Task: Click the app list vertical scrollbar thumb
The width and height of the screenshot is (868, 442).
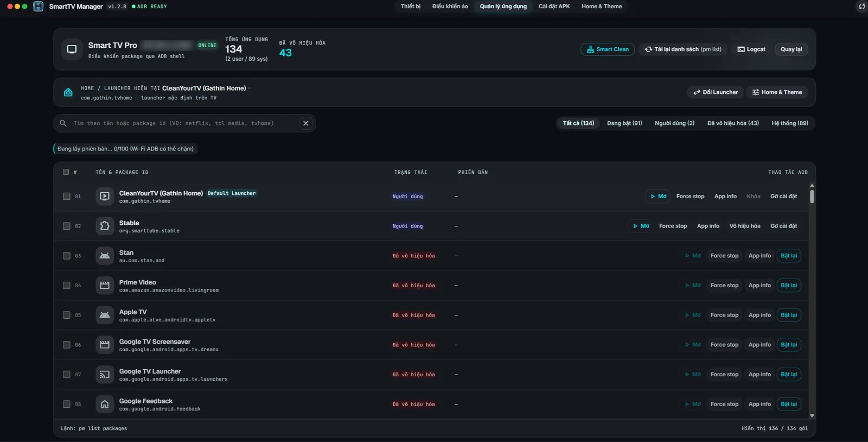Action: click(812, 196)
